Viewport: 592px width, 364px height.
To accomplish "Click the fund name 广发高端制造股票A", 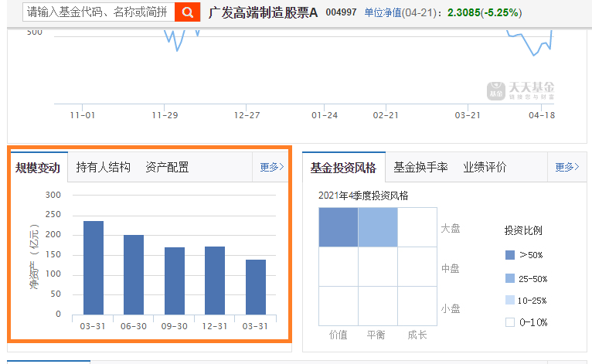I will (x=263, y=13).
